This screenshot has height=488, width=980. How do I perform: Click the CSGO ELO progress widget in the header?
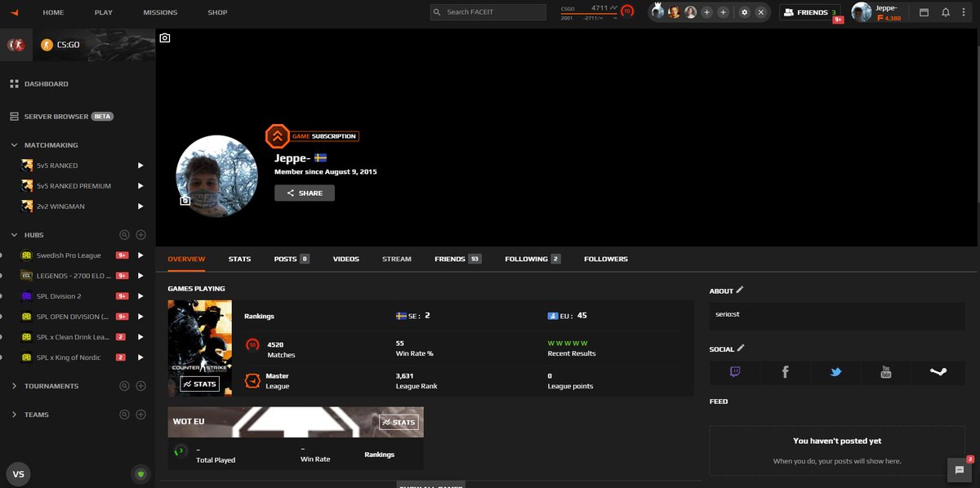click(597, 12)
